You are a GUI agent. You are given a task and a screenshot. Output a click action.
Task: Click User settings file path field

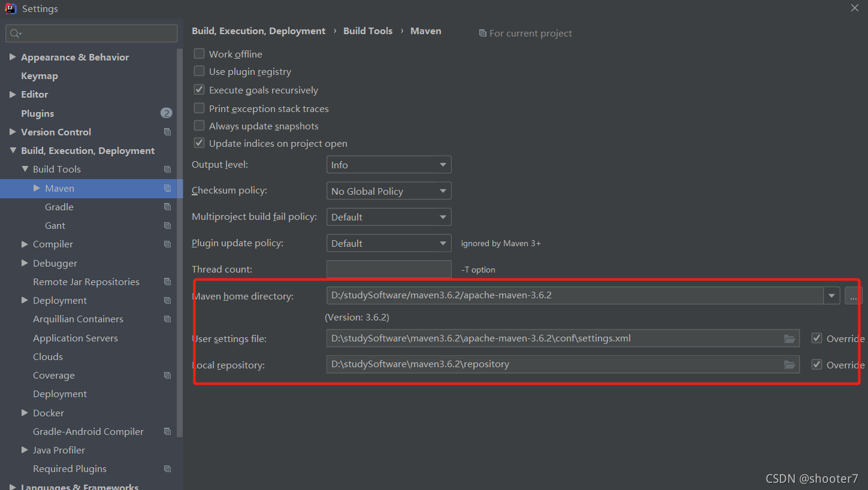point(563,338)
